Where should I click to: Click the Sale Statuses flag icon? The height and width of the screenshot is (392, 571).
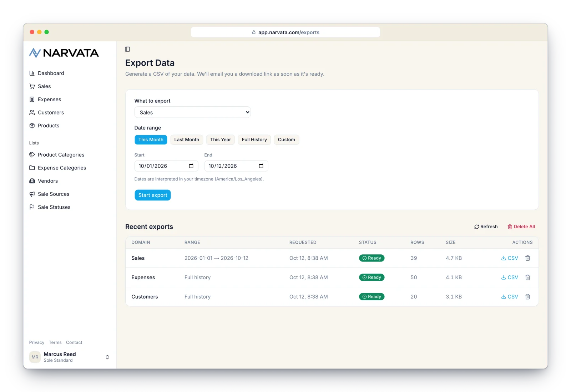pyautogui.click(x=32, y=207)
